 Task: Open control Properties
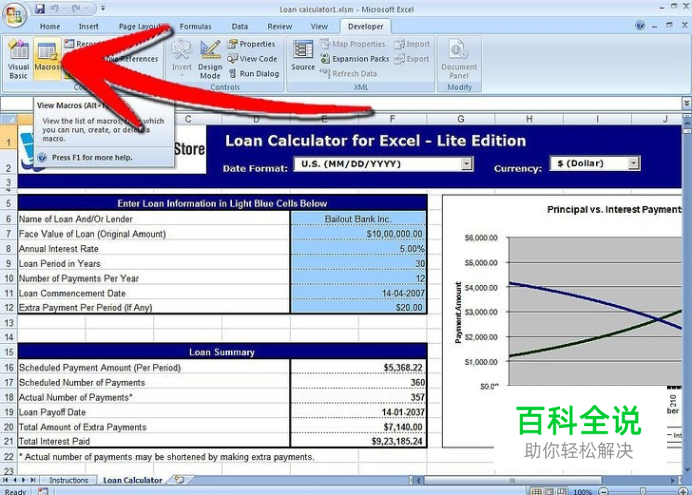point(252,44)
